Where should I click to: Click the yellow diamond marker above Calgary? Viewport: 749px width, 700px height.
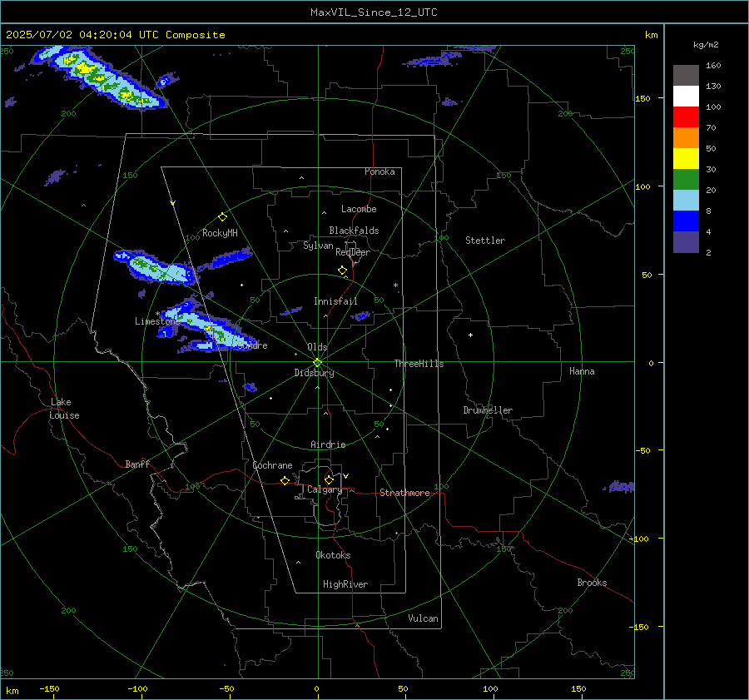329,479
